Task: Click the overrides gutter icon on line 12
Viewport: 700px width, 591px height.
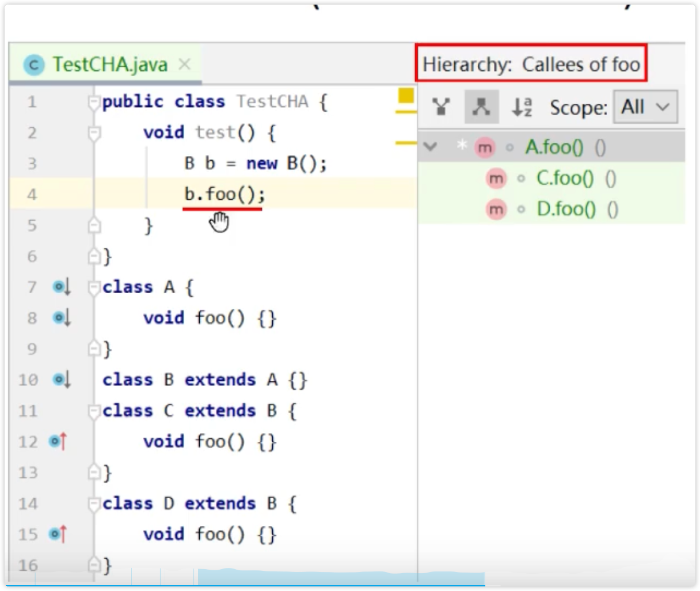Action: [x=58, y=441]
